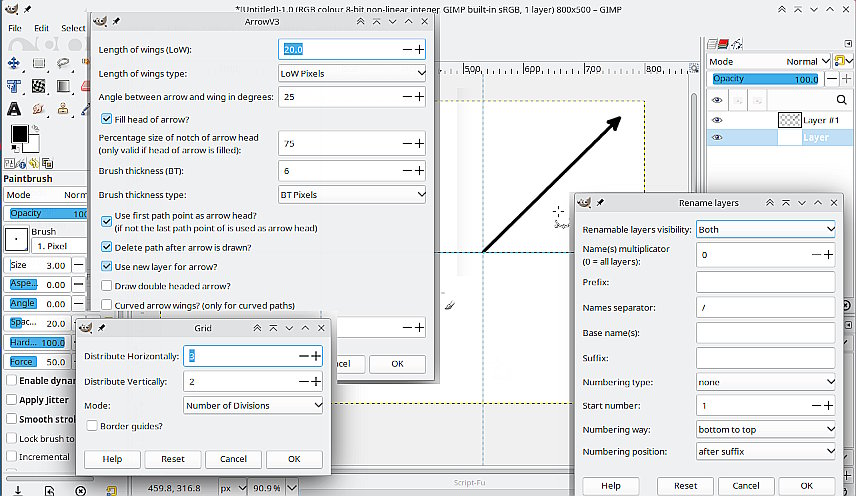Click the Base name(s) input field
856x496 pixels.
pos(765,333)
